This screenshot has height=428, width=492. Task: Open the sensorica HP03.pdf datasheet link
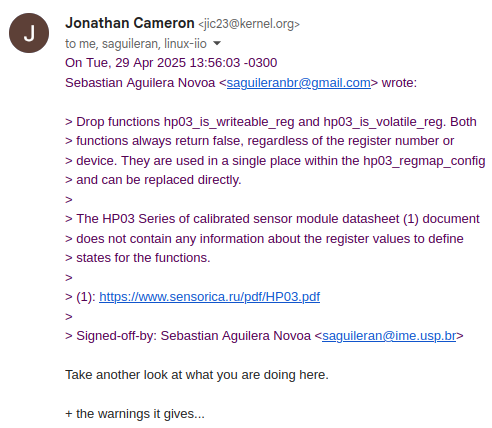pyautogui.click(x=209, y=297)
